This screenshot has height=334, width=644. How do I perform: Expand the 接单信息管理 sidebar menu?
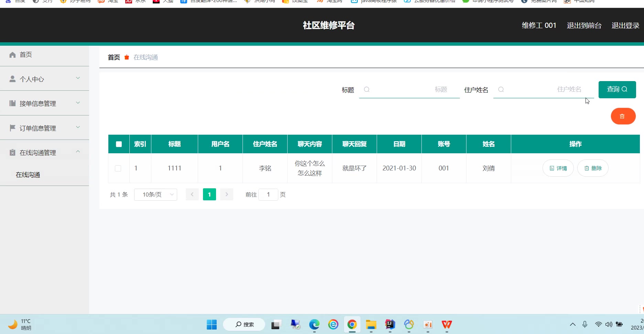pos(45,103)
